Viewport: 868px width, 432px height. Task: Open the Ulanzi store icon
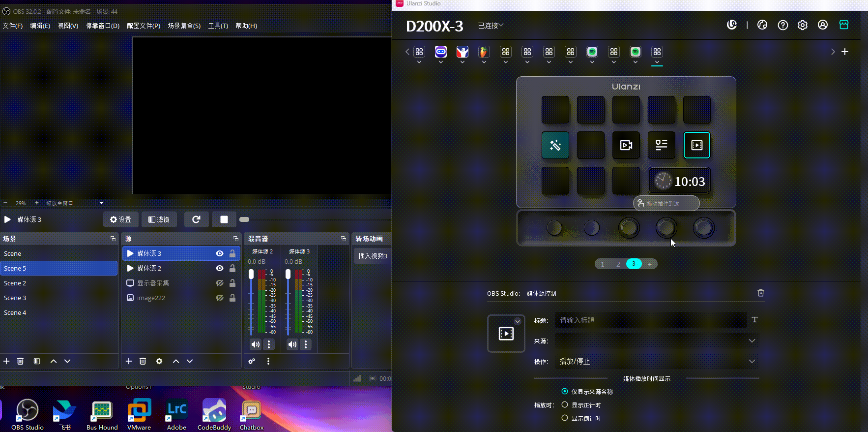pos(844,25)
